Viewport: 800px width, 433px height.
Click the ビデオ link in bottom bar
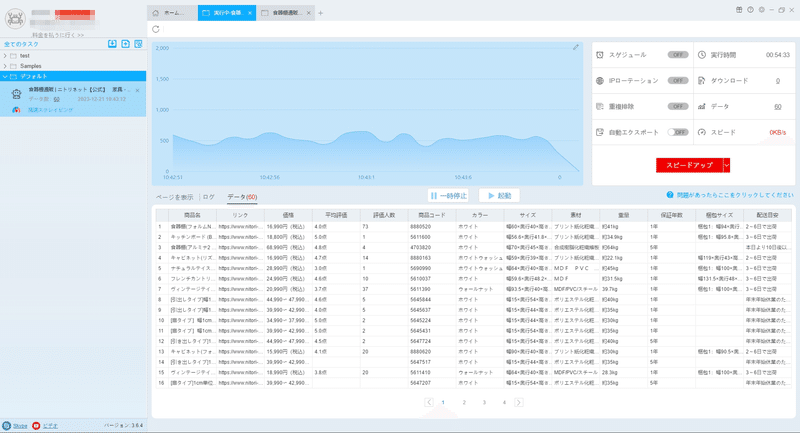pyautogui.click(x=50, y=426)
